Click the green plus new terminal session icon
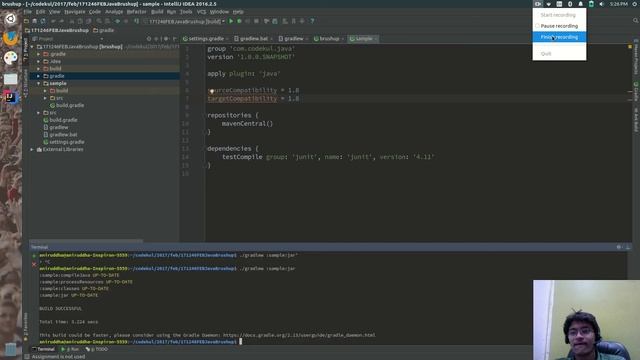The height and width of the screenshot is (360, 640). click(34, 256)
